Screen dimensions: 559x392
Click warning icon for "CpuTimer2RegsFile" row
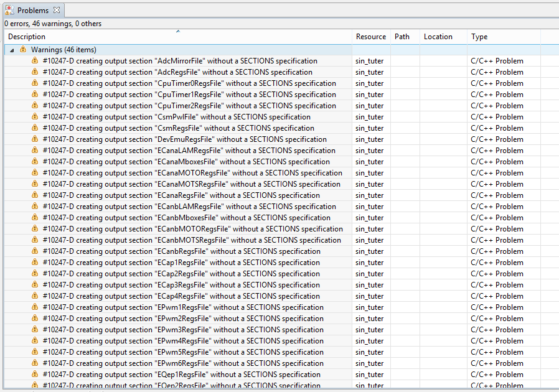[35, 105]
